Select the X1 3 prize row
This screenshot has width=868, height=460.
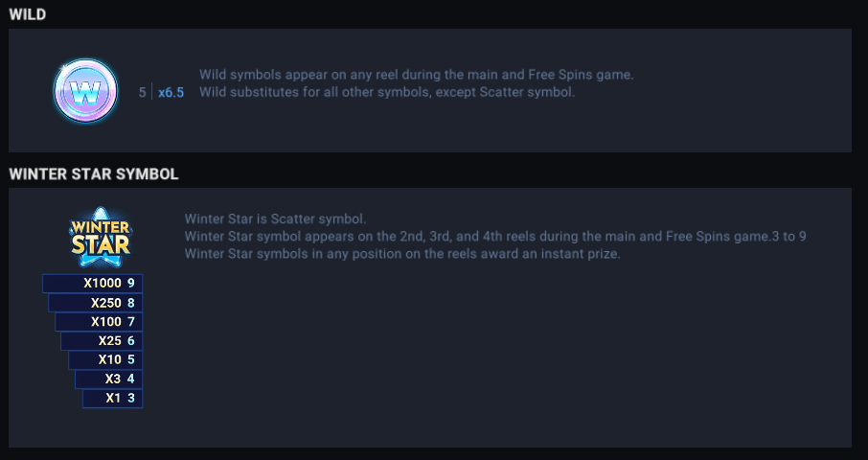pyautogui.click(x=112, y=398)
